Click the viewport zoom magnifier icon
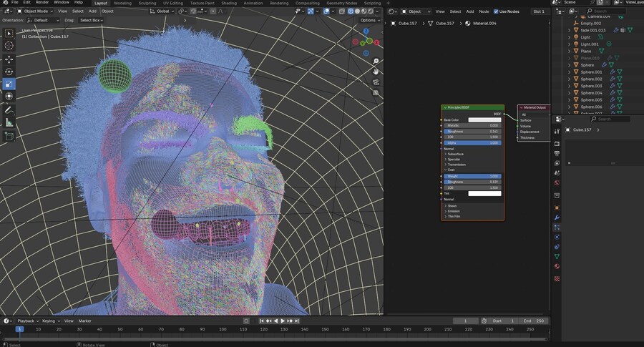Image resolution: width=644 pixels, height=347 pixels. (376, 62)
